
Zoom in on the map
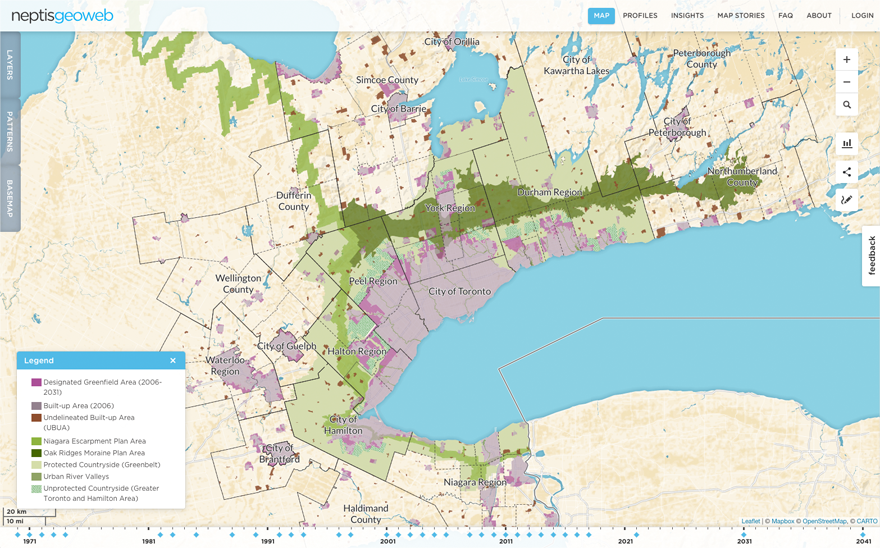[846, 60]
